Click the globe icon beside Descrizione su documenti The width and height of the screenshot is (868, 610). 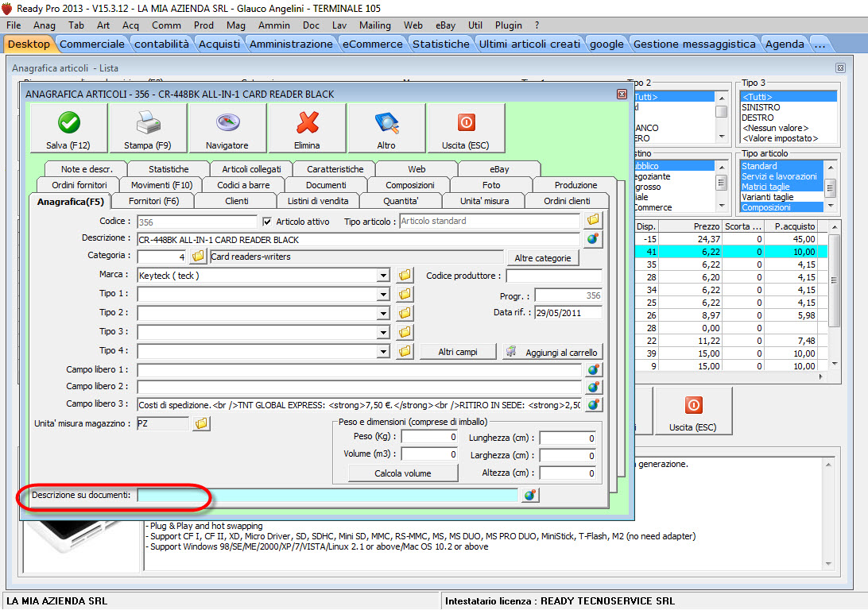(529, 496)
